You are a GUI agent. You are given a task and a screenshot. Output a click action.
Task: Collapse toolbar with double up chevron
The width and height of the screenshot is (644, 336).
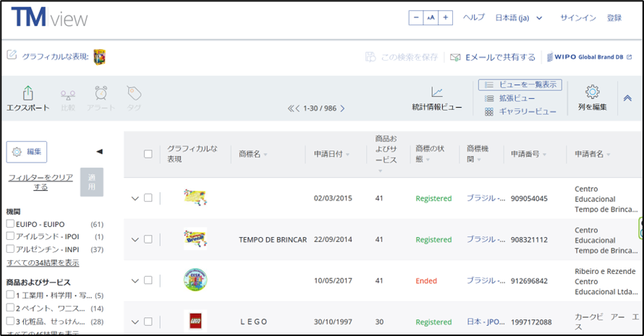[x=627, y=98]
